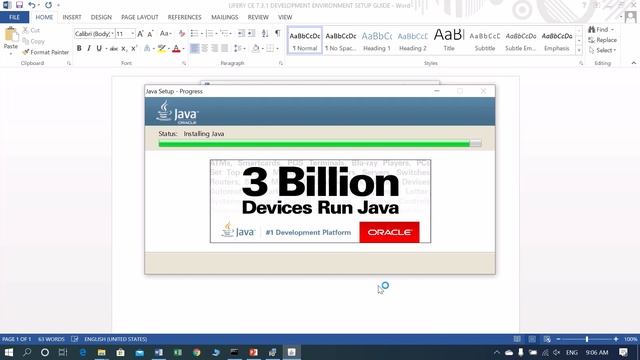Open File Explorer from the taskbar
The width and height of the screenshot is (640, 360).
click(x=101, y=352)
